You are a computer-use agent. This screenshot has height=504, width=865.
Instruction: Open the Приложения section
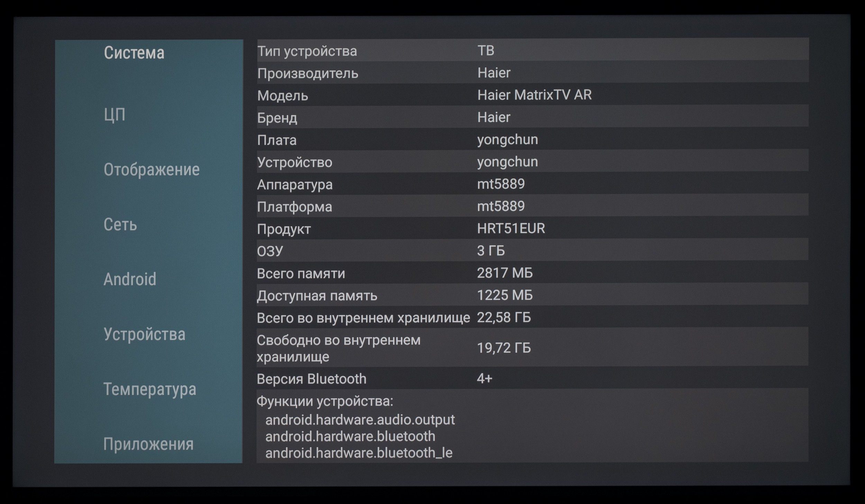click(x=148, y=444)
